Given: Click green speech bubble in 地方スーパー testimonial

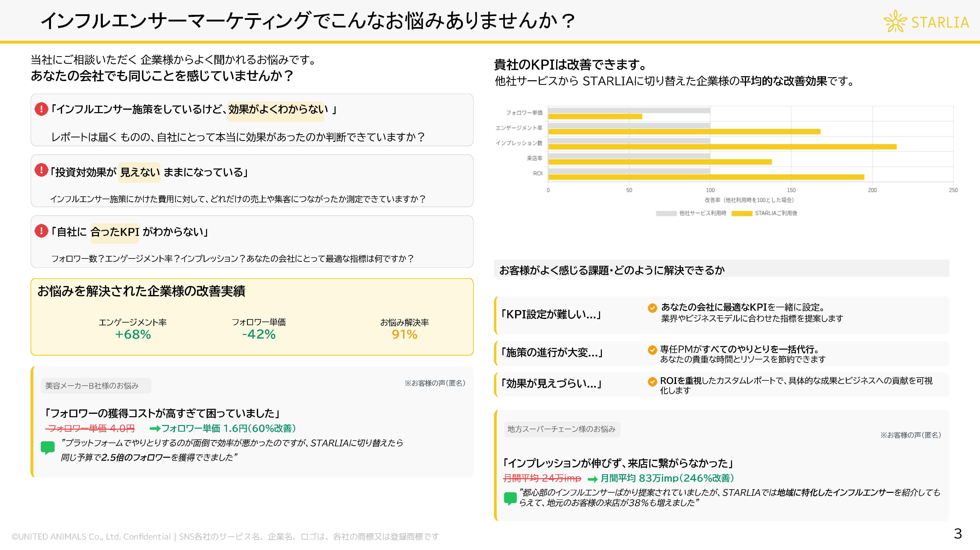Looking at the screenshot, I should coord(510,498).
